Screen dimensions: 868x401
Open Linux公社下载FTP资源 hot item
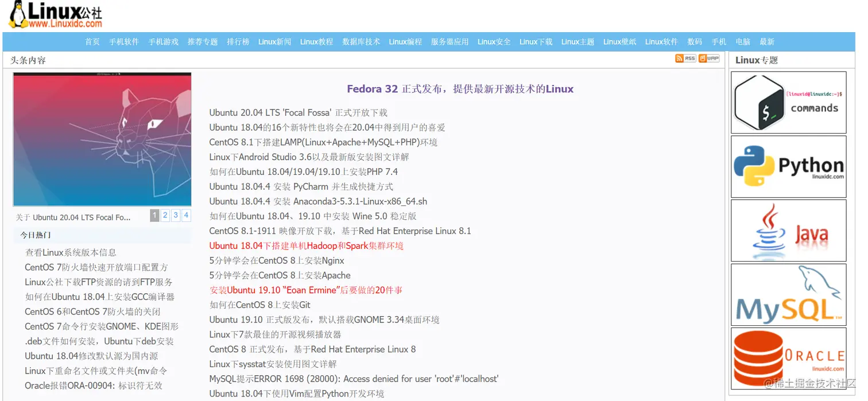(x=99, y=282)
